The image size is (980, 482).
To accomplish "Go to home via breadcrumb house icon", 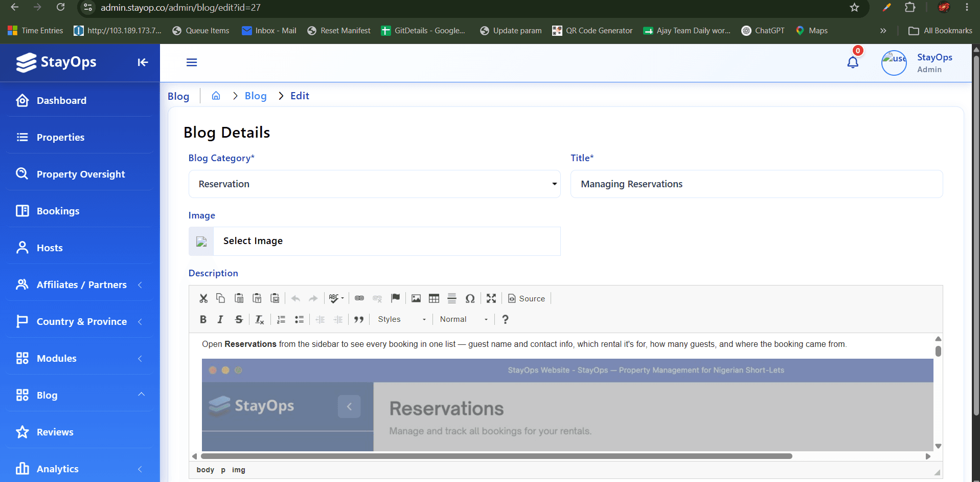I will 216,96.
